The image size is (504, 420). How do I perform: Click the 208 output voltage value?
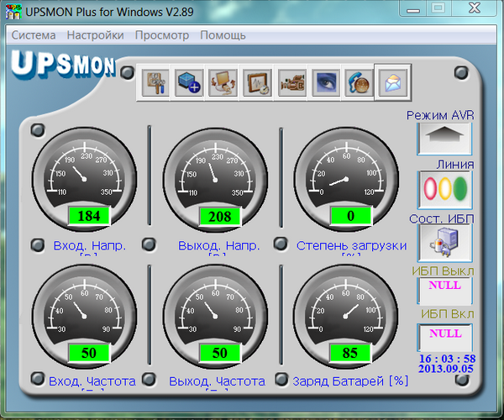pos(220,217)
